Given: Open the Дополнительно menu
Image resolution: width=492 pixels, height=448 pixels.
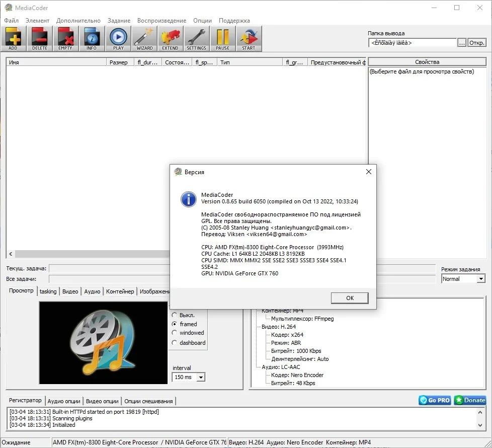Looking at the screenshot, I should pos(78,21).
